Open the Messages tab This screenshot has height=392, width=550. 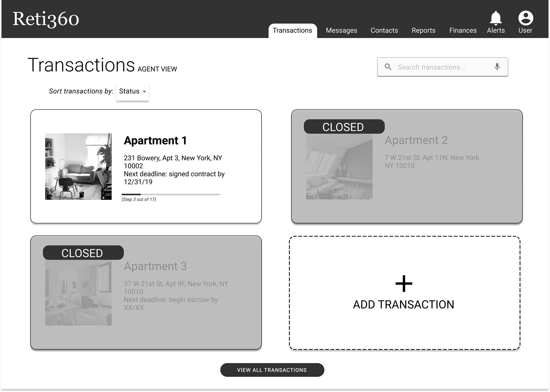[341, 30]
